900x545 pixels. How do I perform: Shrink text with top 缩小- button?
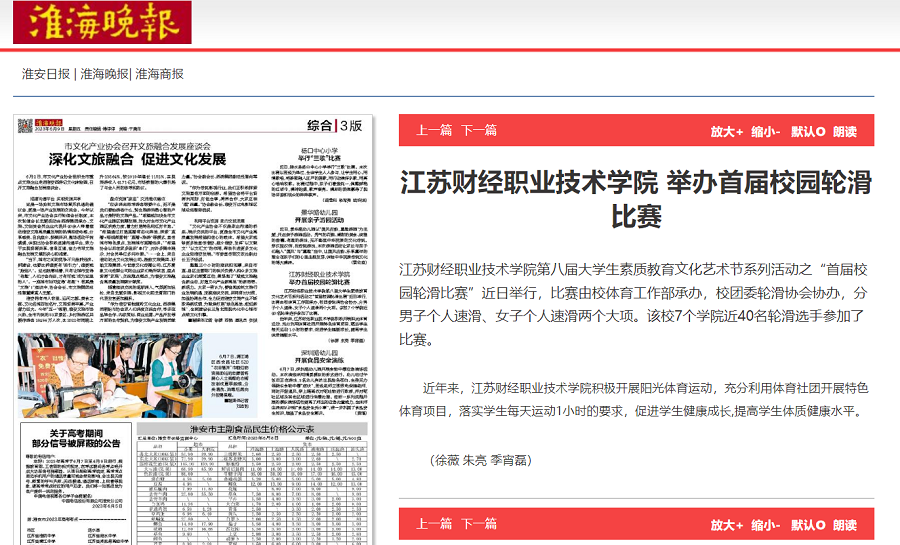click(766, 132)
